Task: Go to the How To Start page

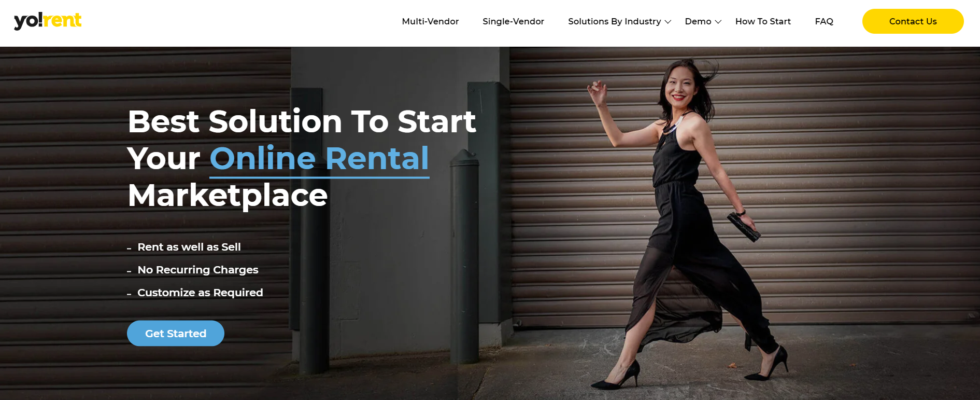Action: 763,21
